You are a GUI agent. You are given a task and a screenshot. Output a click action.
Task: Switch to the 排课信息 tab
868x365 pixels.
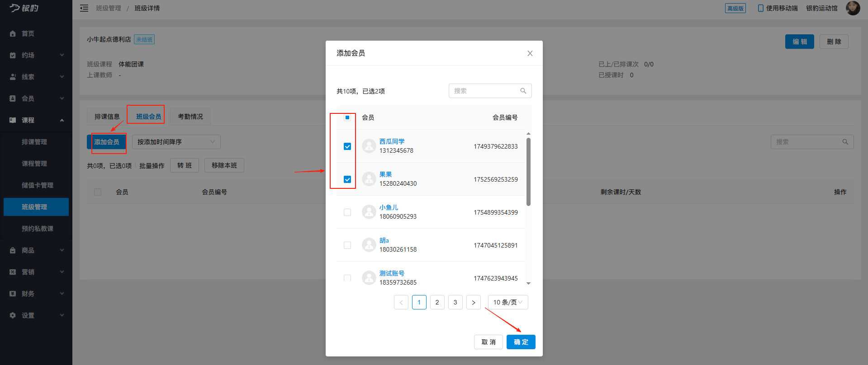pos(107,117)
